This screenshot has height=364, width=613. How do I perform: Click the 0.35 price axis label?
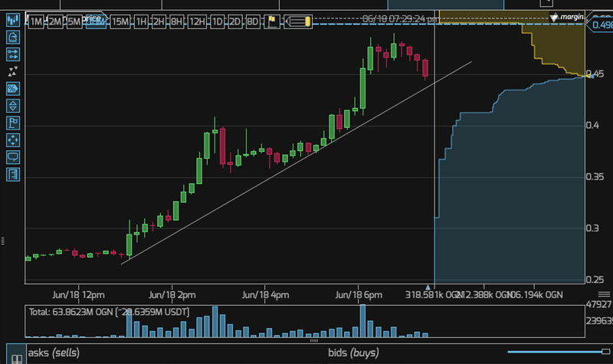[595, 177]
